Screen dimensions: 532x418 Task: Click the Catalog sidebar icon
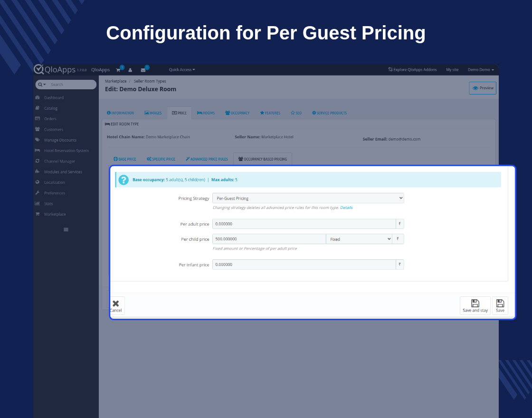(38, 108)
